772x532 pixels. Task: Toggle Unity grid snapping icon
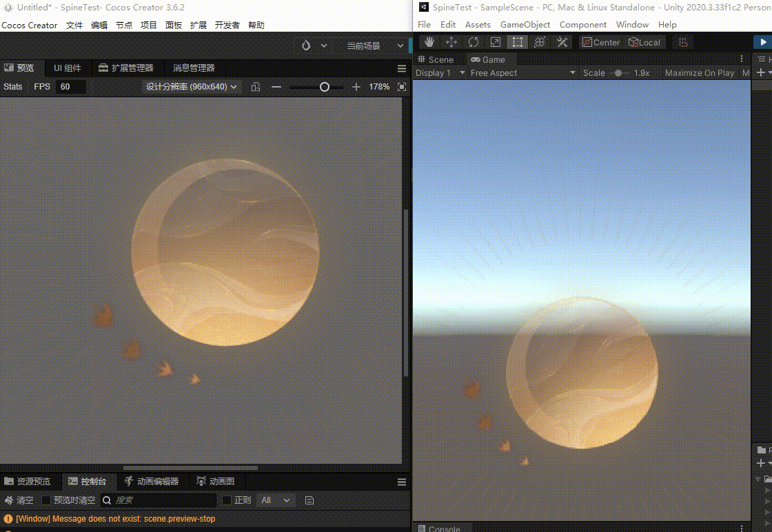pos(683,42)
